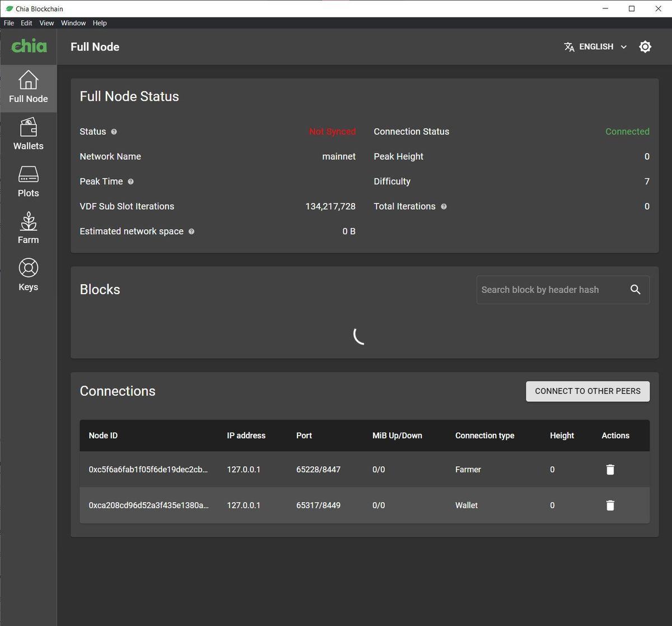Remove the Wallet peer connection
This screenshot has width=672, height=626.
coord(610,506)
